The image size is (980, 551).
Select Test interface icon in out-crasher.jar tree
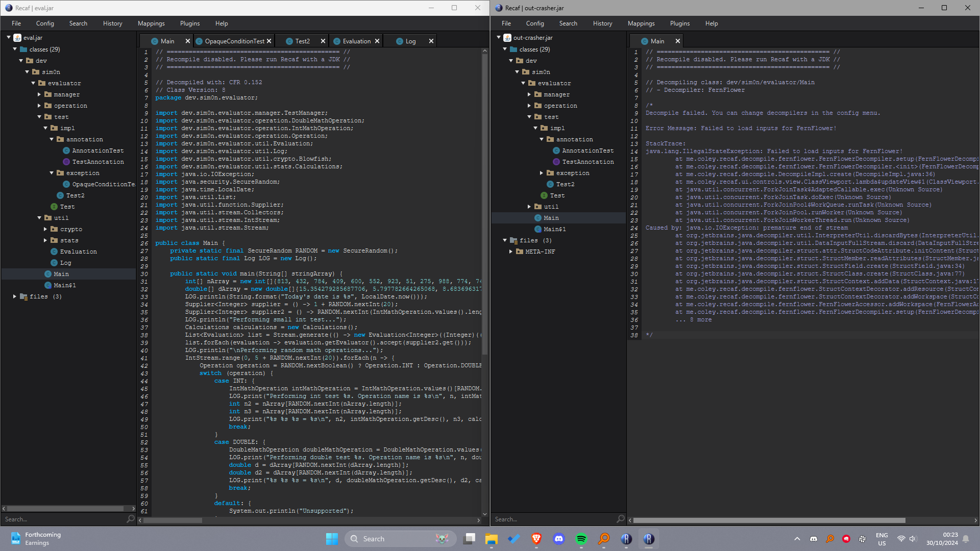pyautogui.click(x=544, y=195)
